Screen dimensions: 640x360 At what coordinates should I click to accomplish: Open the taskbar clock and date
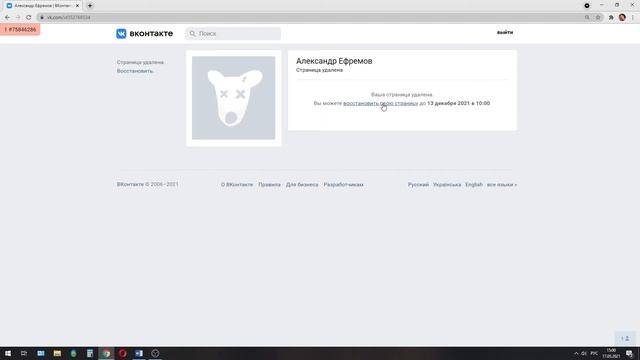[611, 353]
